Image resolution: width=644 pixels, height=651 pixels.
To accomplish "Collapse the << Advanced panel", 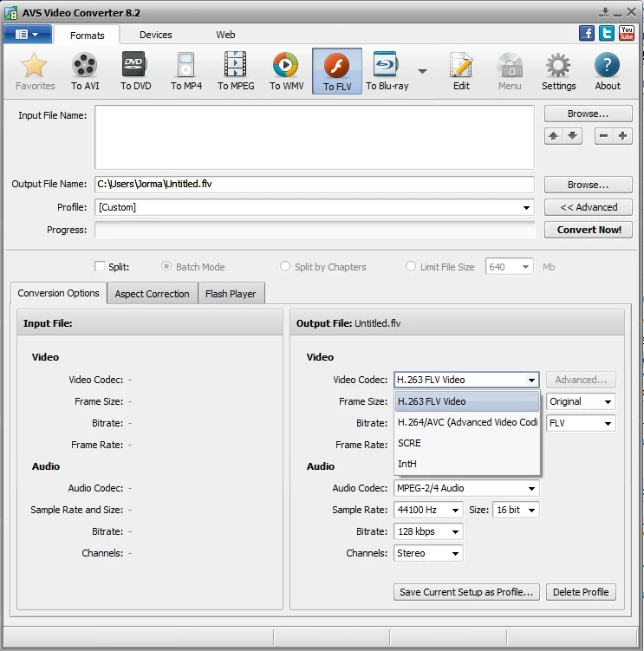I will [589, 207].
